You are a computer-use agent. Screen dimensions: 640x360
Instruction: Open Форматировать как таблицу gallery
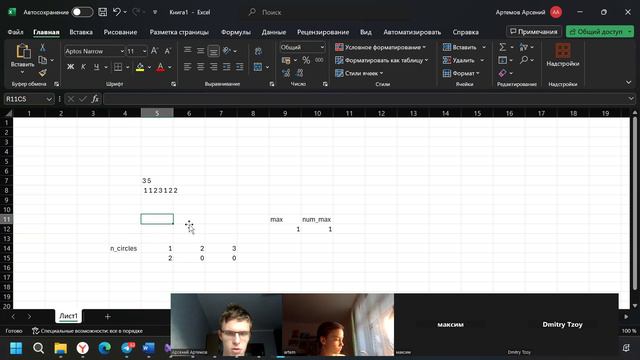382,60
